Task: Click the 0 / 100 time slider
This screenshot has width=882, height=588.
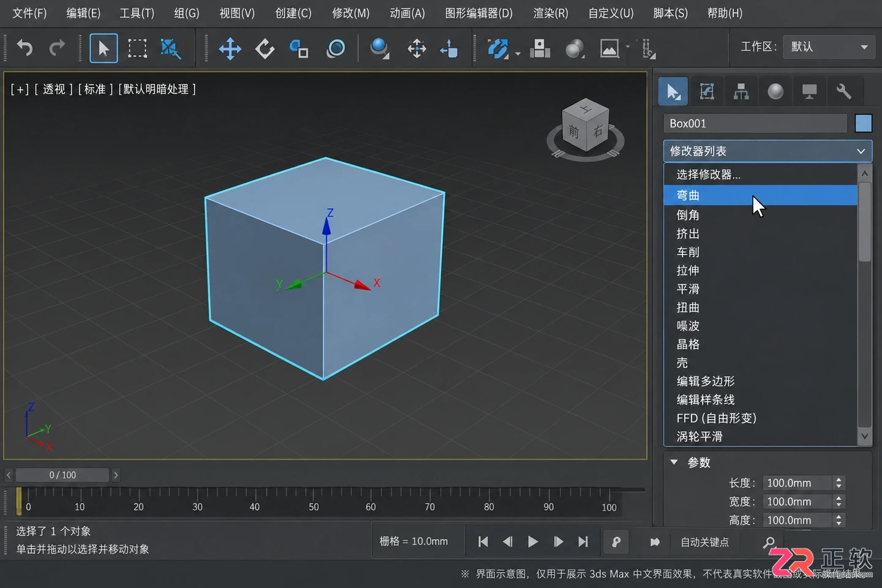Action: [62, 475]
